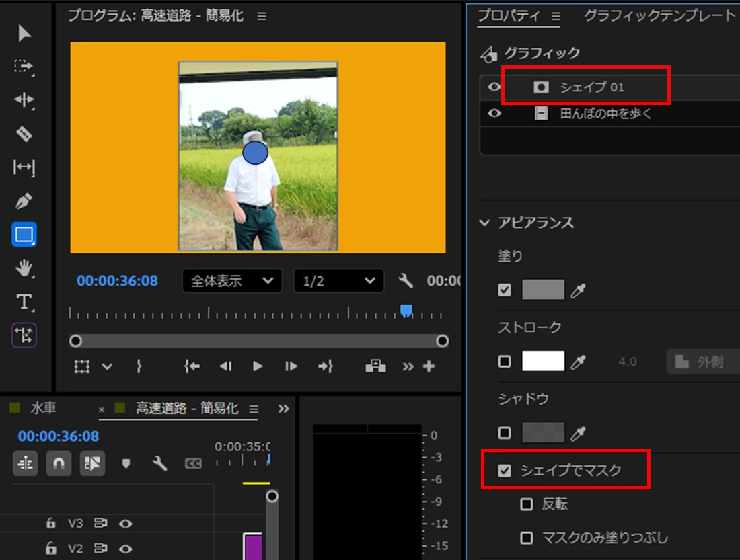Select the Hand tool

[x=24, y=268]
